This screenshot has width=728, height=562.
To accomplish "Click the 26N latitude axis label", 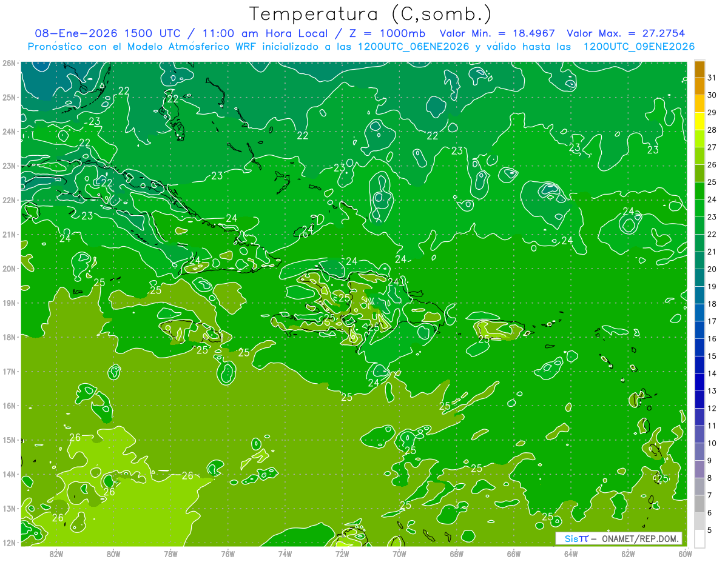I will (8, 63).
